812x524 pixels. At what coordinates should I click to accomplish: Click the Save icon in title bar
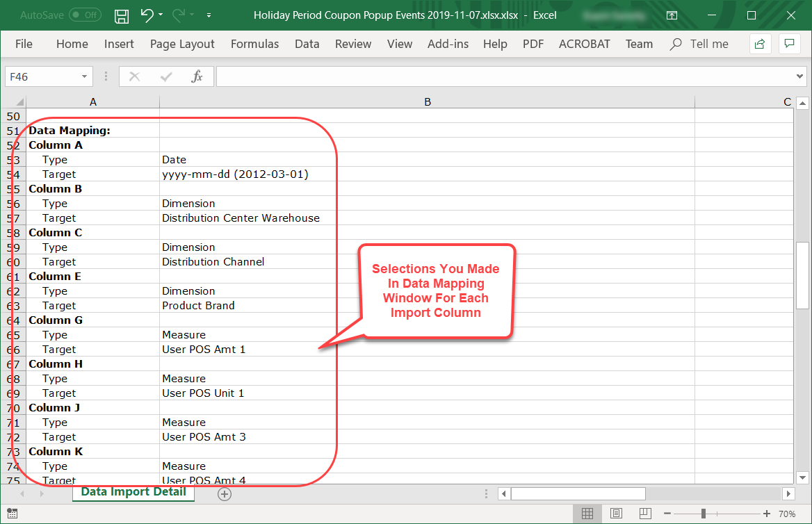point(122,15)
